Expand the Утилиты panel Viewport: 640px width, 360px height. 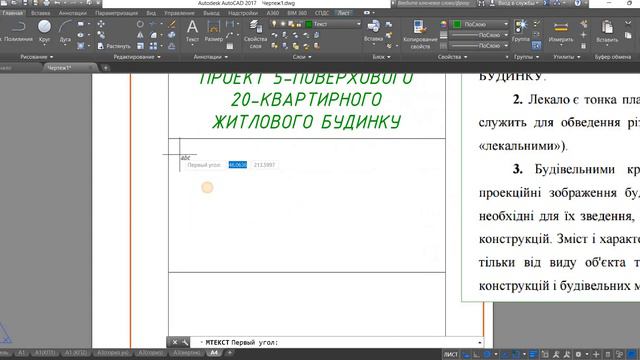pyautogui.click(x=567, y=57)
